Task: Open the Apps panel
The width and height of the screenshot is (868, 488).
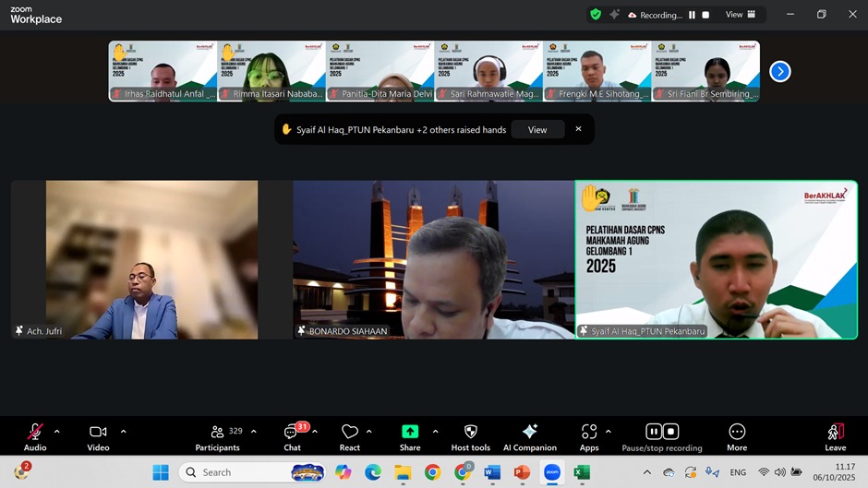Action: coord(589,432)
